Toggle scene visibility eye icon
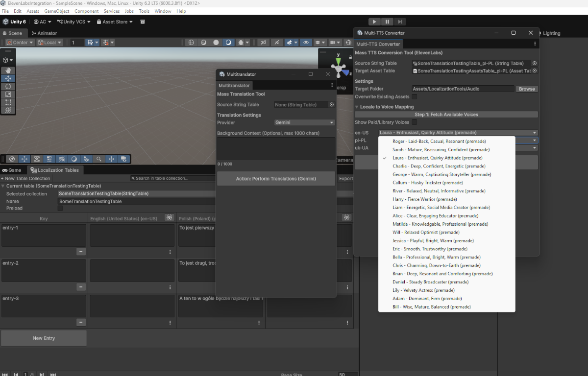 (306, 43)
